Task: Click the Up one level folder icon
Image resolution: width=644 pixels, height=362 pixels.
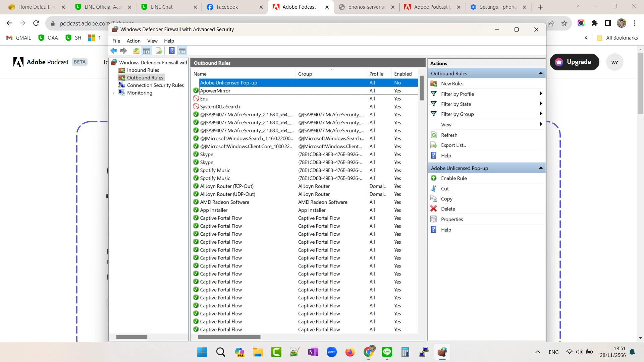Action: click(136, 51)
